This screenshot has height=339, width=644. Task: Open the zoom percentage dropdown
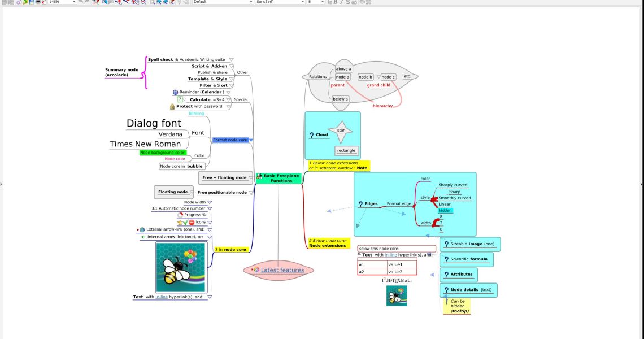pyautogui.click(x=74, y=2)
